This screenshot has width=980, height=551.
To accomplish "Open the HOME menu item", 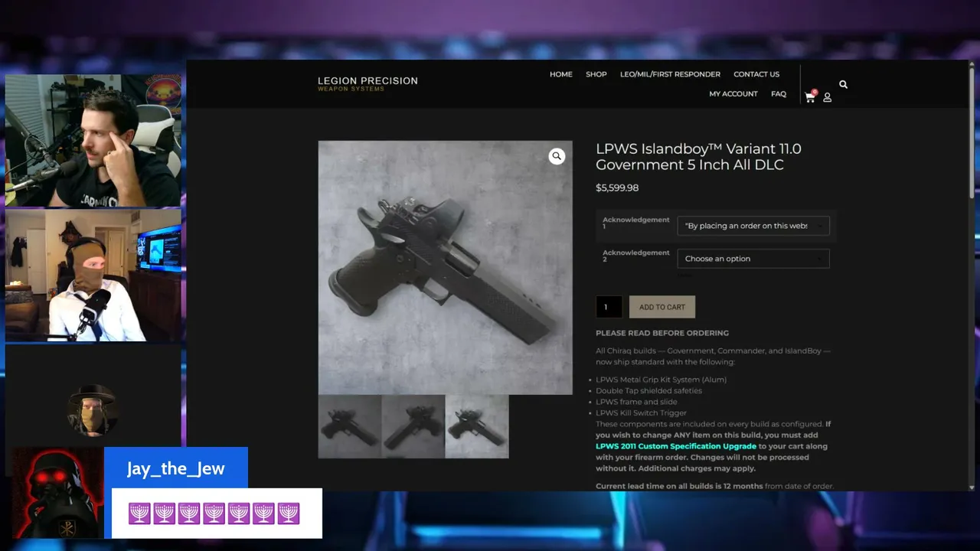I will click(561, 74).
